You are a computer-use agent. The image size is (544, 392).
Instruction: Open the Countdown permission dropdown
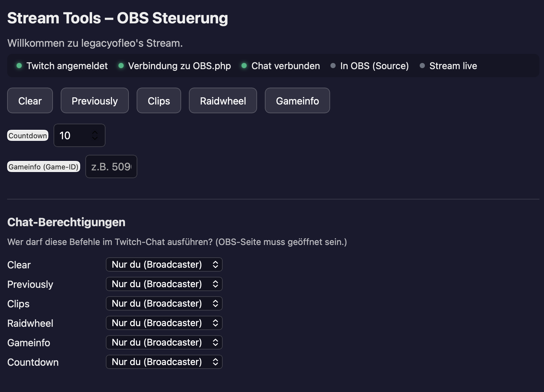pos(164,362)
